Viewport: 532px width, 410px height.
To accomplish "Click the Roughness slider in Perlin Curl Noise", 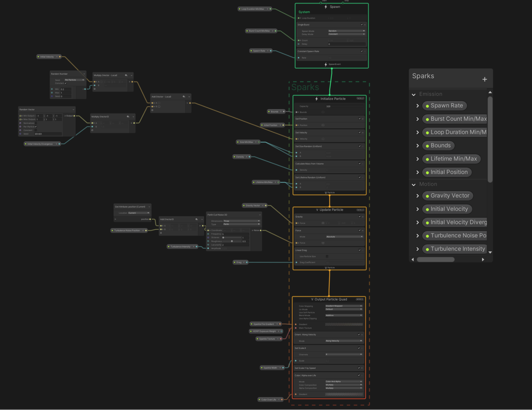I will 232,241.
